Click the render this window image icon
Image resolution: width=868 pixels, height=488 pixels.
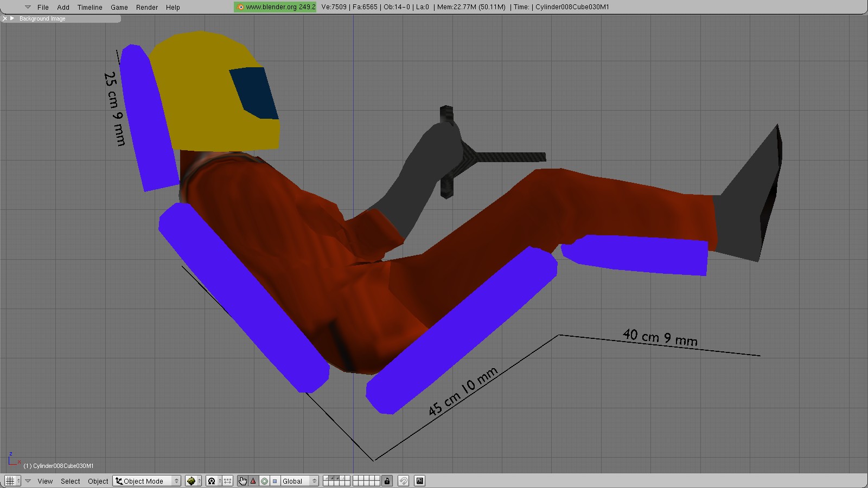pyautogui.click(x=419, y=481)
